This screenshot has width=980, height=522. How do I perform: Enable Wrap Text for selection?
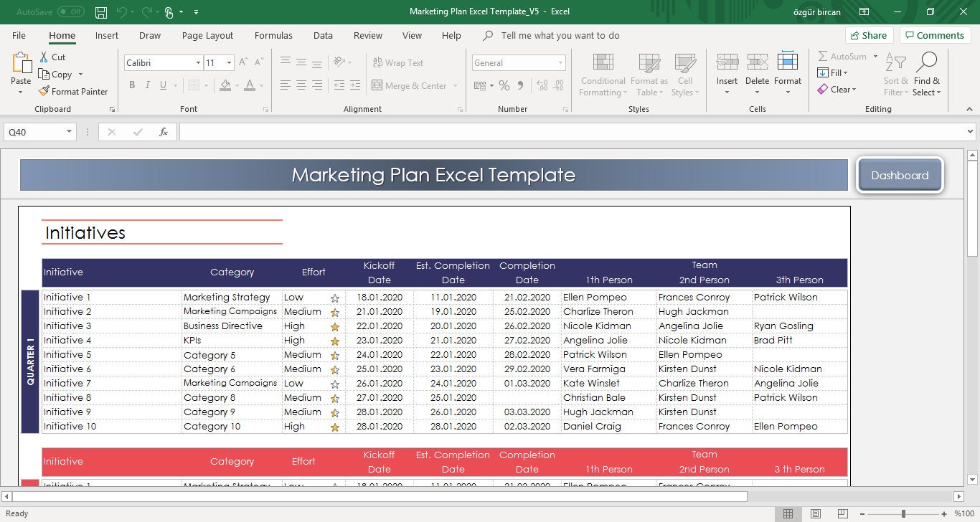point(397,62)
